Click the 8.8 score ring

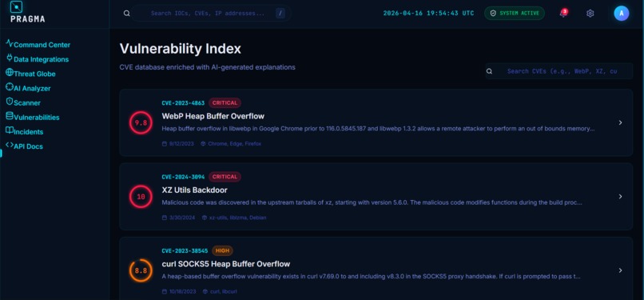141,270
